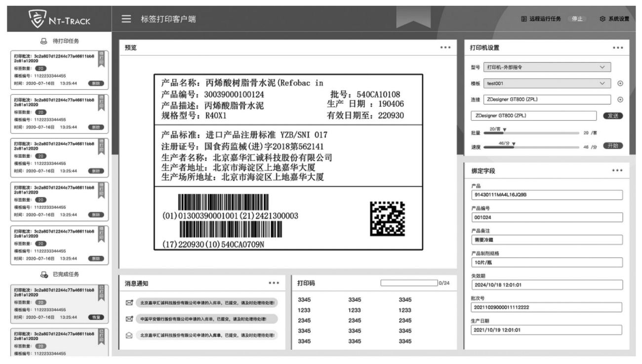Click the add icon beside 模板 dropdown
This screenshot has height=364, width=642.
pyautogui.click(x=620, y=83)
